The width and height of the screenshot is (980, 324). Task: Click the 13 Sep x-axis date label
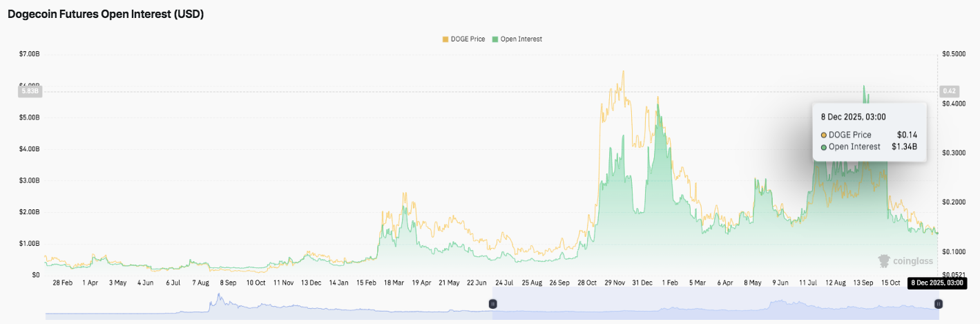coord(863,283)
